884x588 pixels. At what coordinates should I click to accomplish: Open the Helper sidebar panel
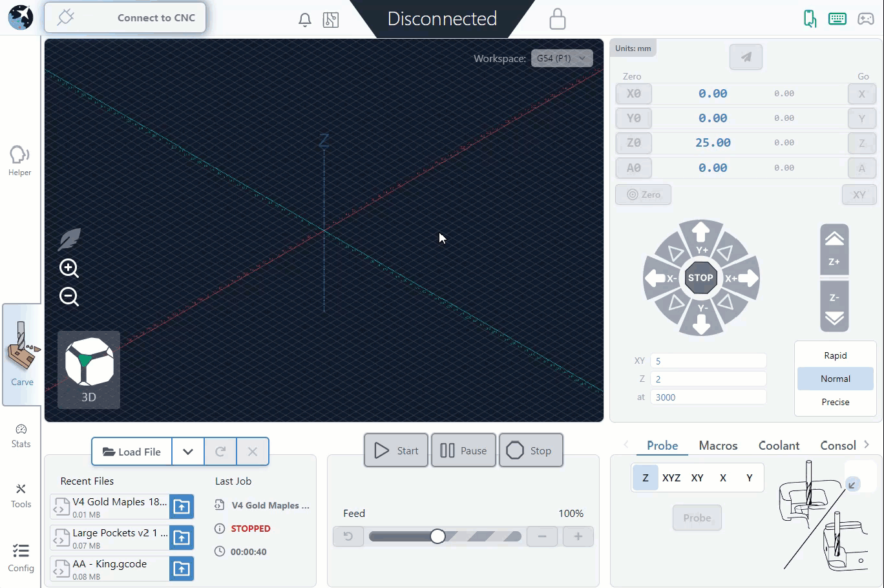pyautogui.click(x=20, y=160)
